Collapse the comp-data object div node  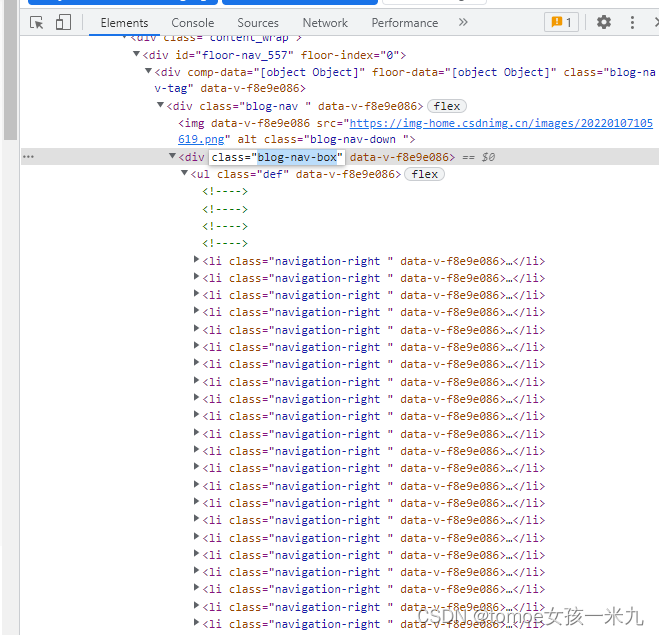click(148, 71)
